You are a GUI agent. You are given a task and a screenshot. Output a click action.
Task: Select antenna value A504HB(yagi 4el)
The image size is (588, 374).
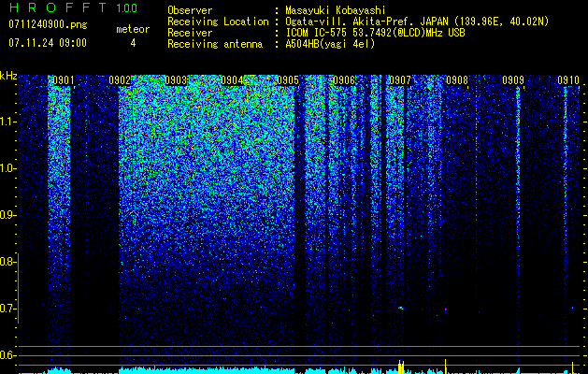click(330, 44)
